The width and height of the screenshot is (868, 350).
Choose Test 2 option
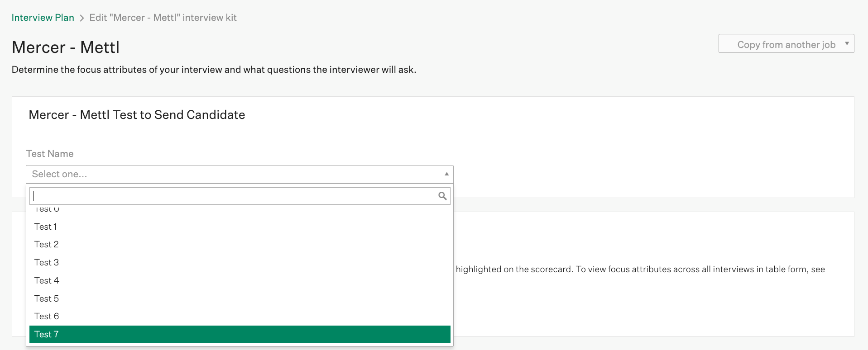coord(47,245)
